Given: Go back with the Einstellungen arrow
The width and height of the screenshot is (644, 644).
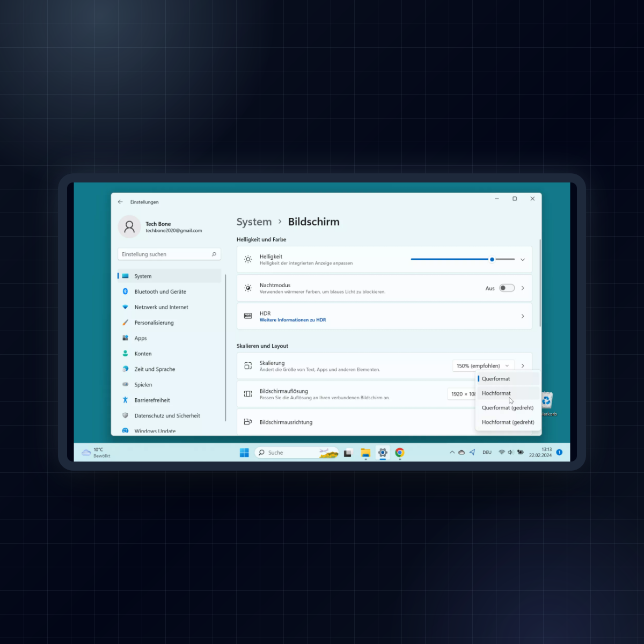Looking at the screenshot, I should [x=120, y=202].
